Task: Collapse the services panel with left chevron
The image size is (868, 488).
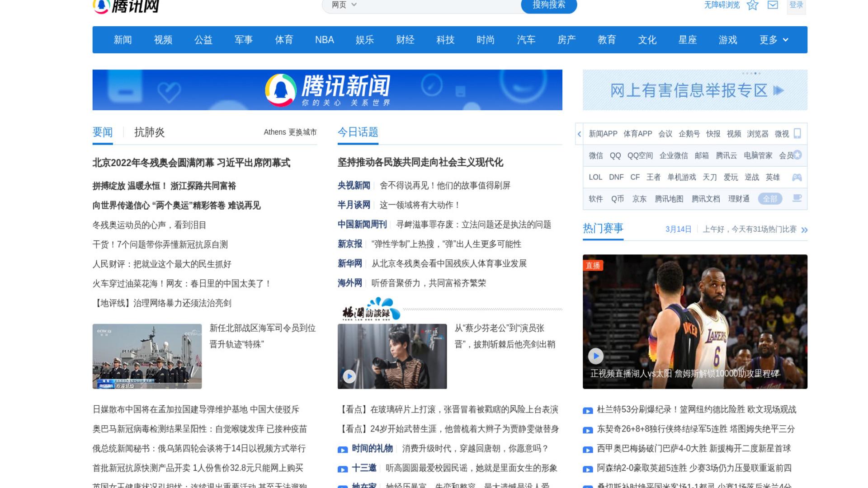Action: pos(579,134)
